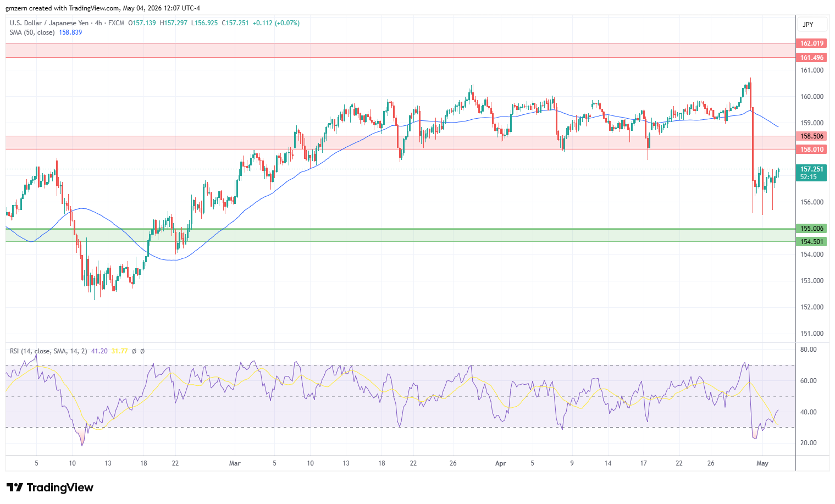Click the SMA (50, close) indicator legend
835x504 pixels.
32,32
